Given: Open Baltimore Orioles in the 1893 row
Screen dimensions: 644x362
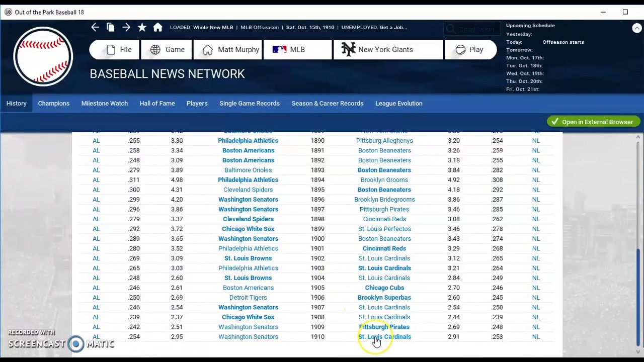Looking at the screenshot, I should point(248,170).
